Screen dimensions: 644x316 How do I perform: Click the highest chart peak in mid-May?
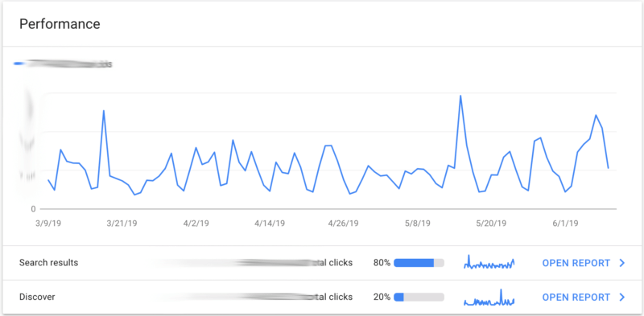point(460,96)
